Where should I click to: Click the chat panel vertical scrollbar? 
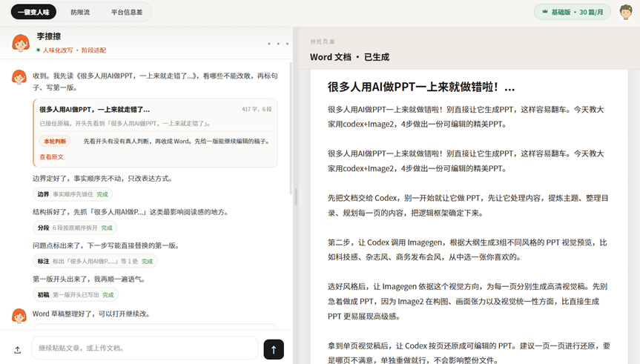click(x=291, y=128)
